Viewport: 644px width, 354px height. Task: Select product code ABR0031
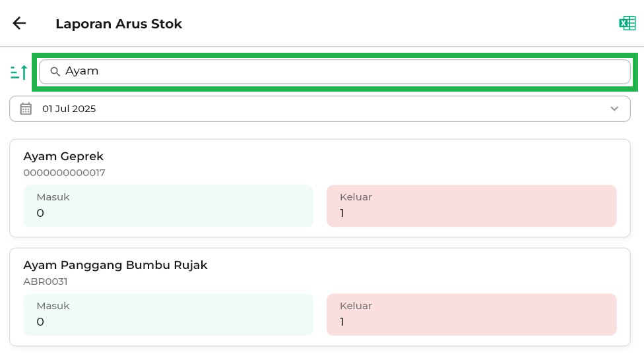(46, 281)
